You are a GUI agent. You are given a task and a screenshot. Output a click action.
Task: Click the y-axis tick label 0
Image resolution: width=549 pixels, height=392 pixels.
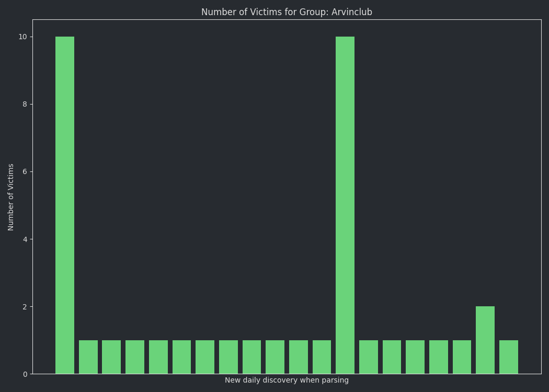pos(25,374)
